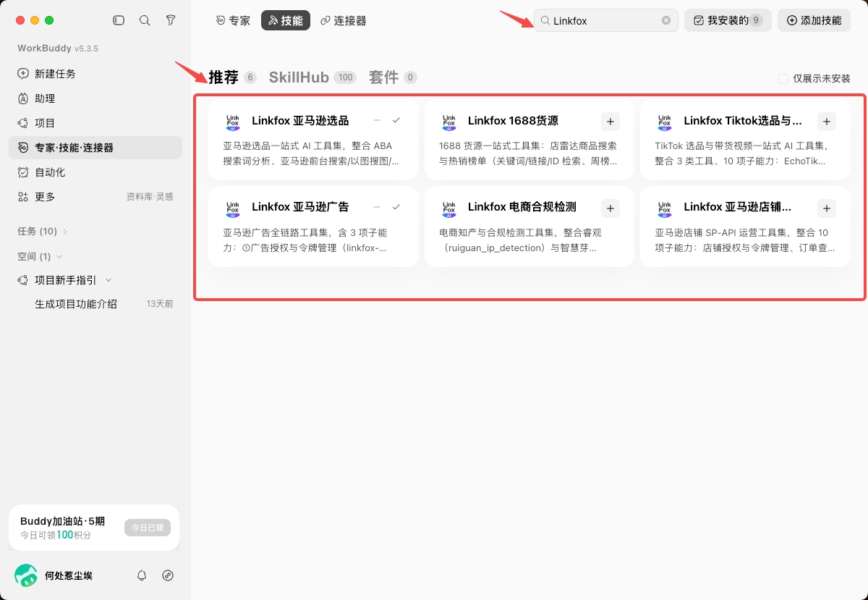Image resolution: width=868 pixels, height=600 pixels.
Task: Open search from sidebar magnifier icon
Action: pos(145,20)
